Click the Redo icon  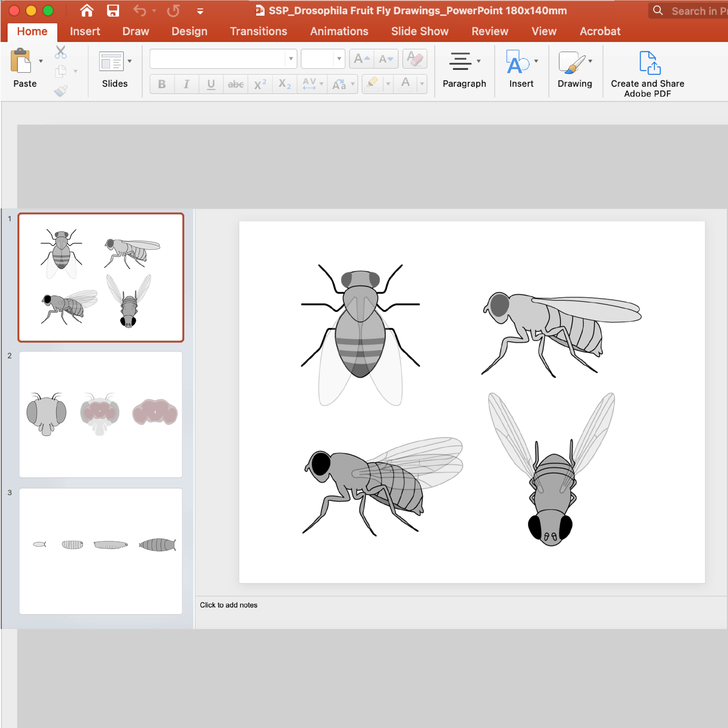(x=173, y=11)
